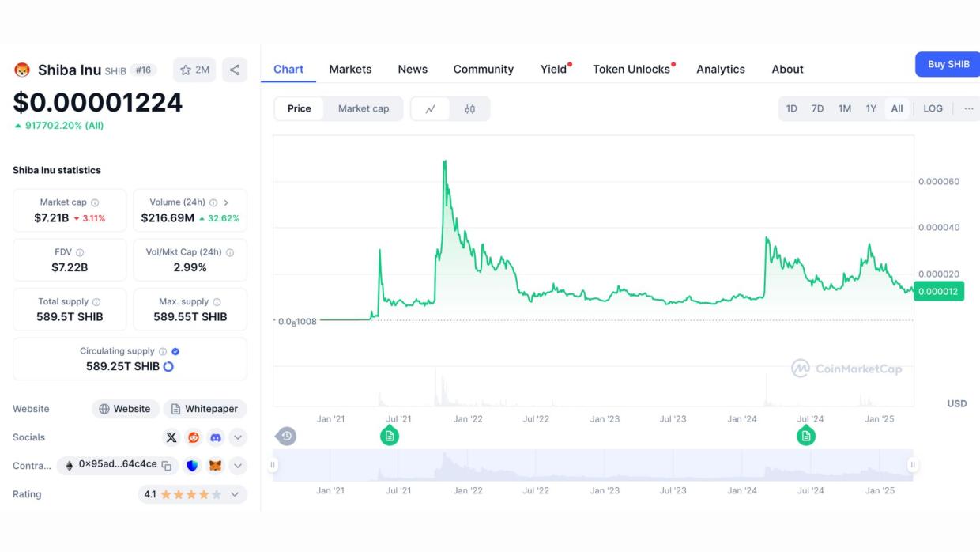
Task: Grab right handle of range slider
Action: click(913, 465)
